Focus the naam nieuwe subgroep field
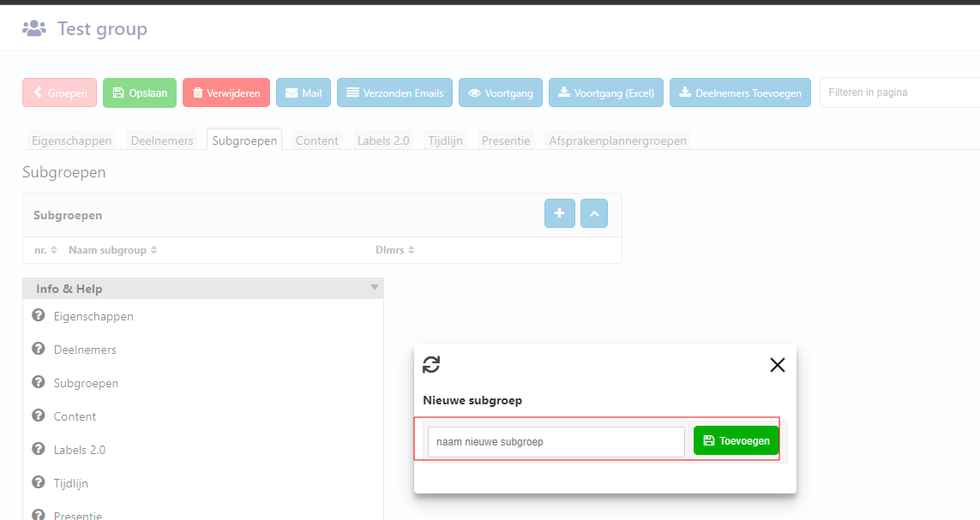The image size is (980, 520). tap(556, 442)
